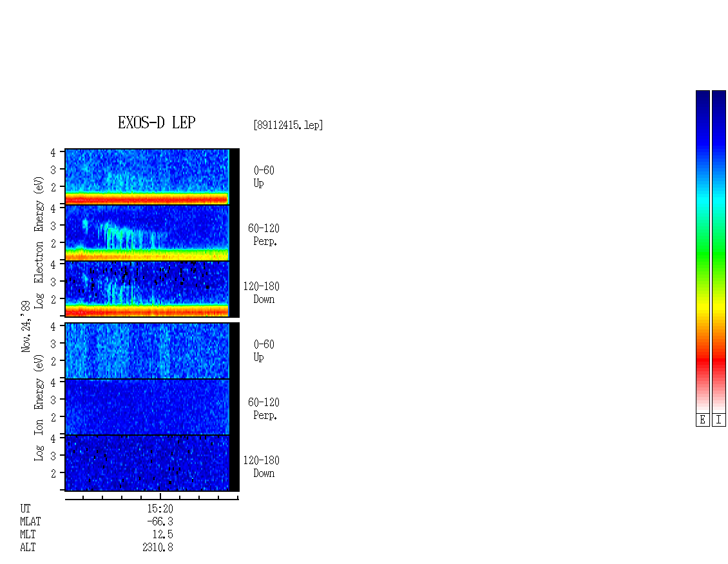Click the date label Nov. 24, '89
The image size is (728, 564).
(26, 326)
